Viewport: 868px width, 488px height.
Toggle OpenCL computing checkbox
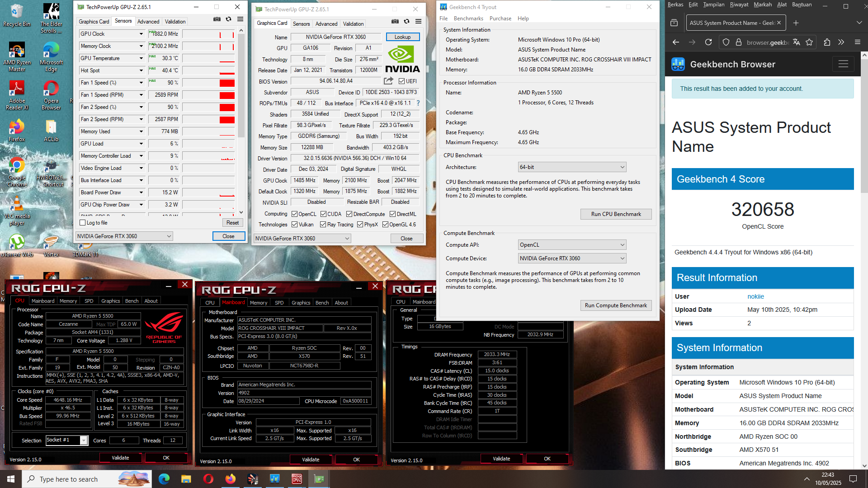(x=295, y=214)
